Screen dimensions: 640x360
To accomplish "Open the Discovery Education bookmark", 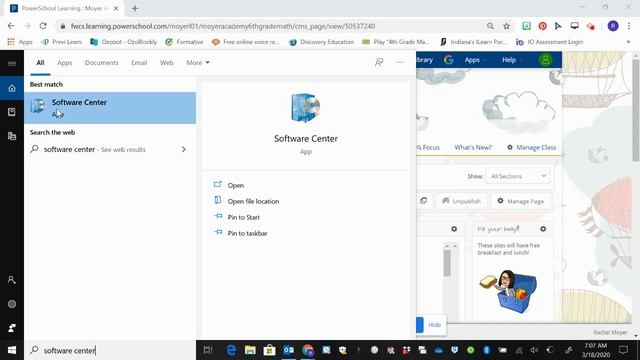I will click(x=321, y=42).
